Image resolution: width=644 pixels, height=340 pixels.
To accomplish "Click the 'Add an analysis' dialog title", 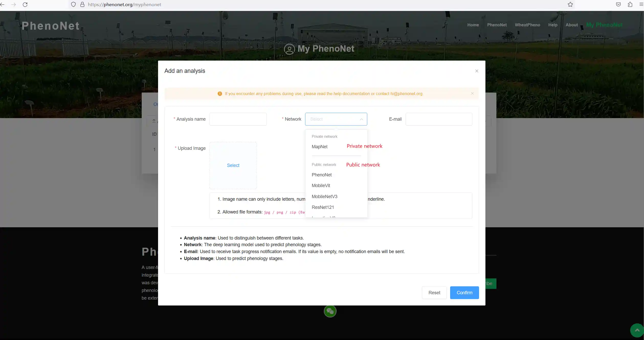I will [x=185, y=71].
